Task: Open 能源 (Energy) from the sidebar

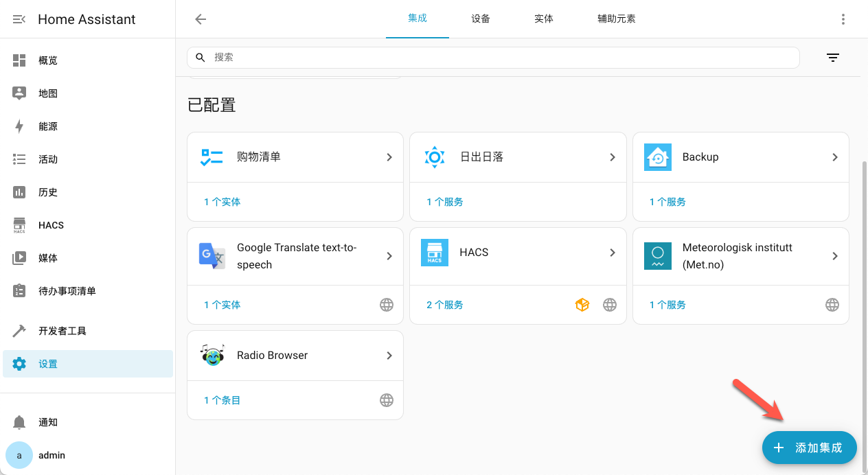Action: point(47,126)
